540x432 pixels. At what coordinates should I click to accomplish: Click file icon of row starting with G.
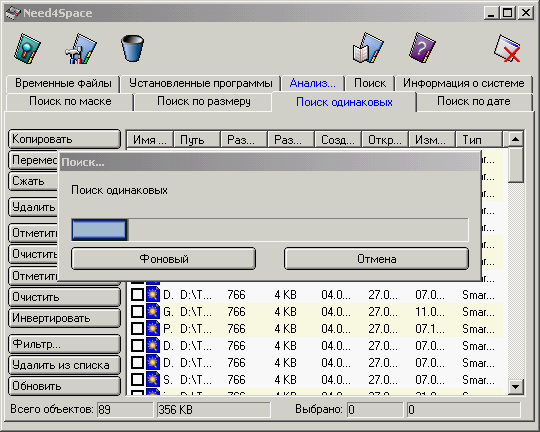click(x=153, y=311)
